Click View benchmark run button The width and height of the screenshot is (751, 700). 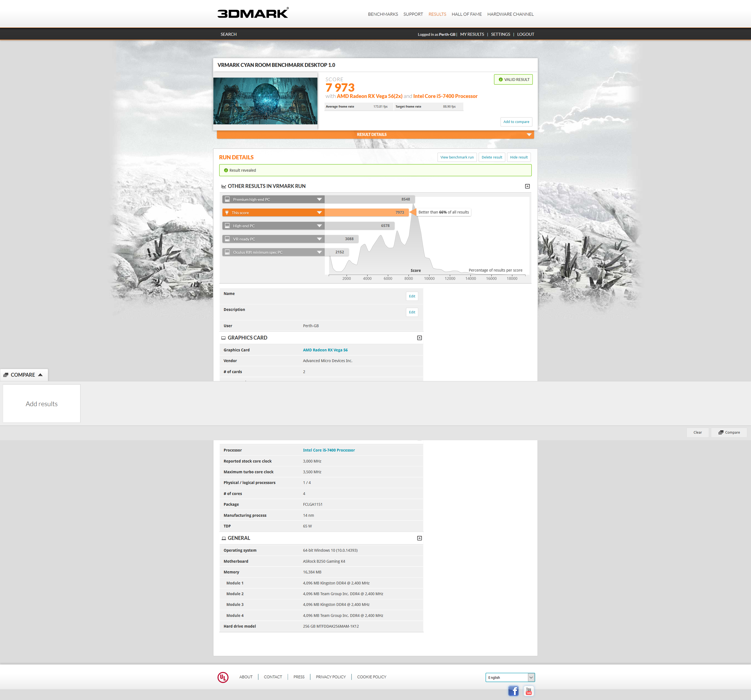tap(457, 157)
